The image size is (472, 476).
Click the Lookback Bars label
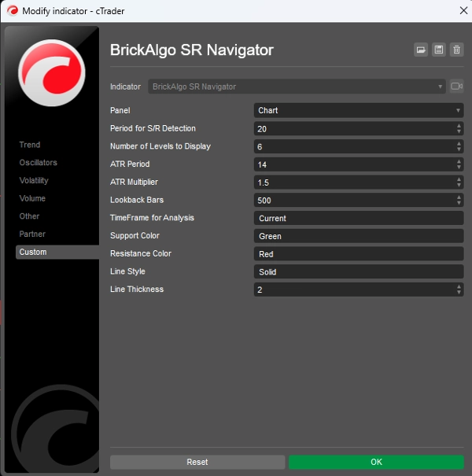click(x=137, y=200)
